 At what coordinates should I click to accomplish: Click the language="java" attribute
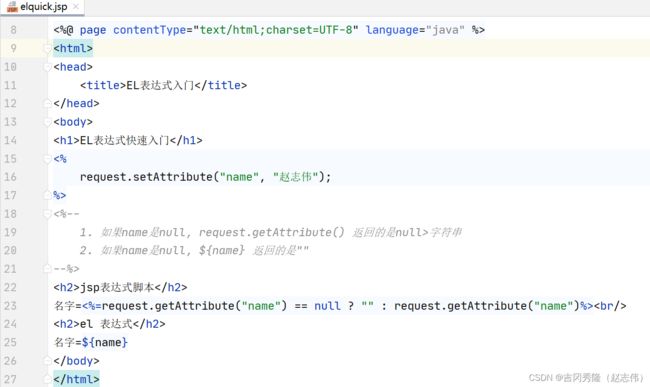415,30
